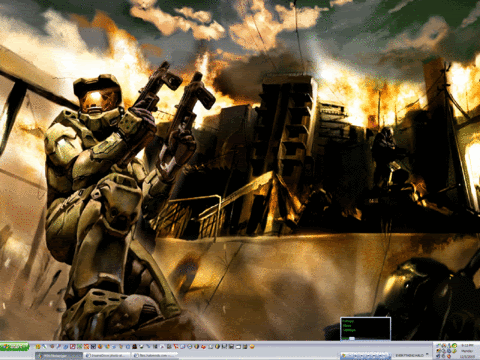Click the first quick launch icon beside Start
This screenshot has height=360, width=480.
click(38, 347)
